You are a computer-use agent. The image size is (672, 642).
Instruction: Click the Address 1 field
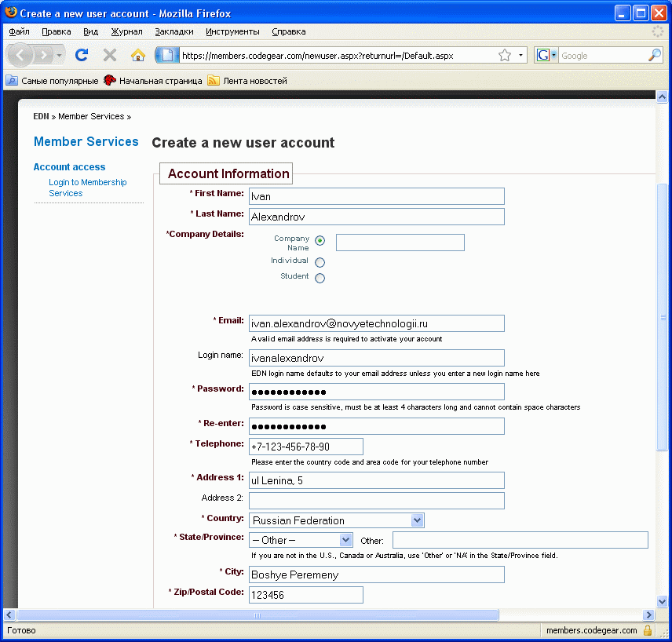(x=376, y=480)
